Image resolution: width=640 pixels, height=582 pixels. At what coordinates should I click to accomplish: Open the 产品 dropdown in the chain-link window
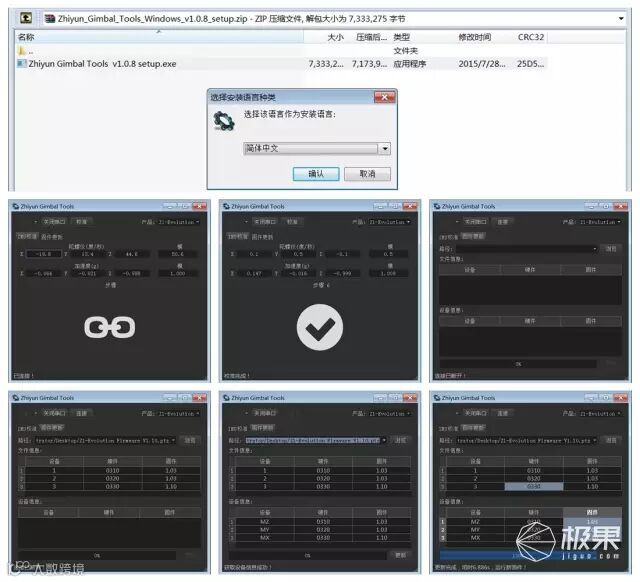179,222
